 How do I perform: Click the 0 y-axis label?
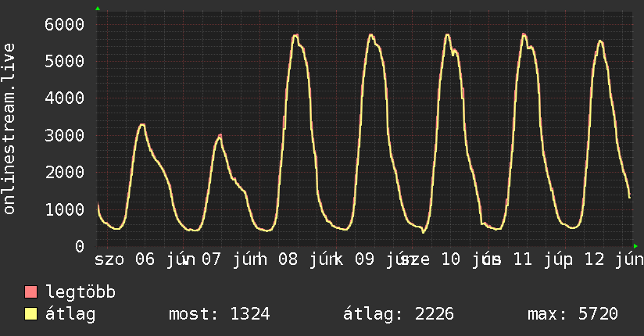pyautogui.click(x=80, y=246)
